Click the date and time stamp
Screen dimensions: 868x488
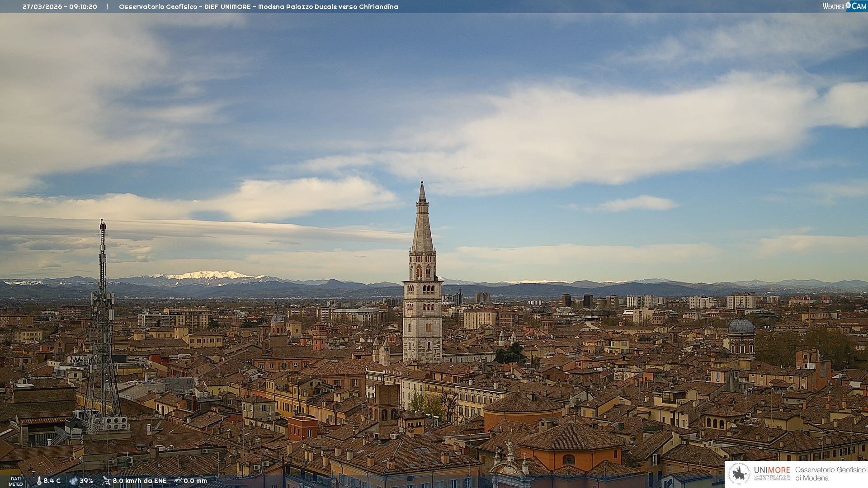click(60, 7)
